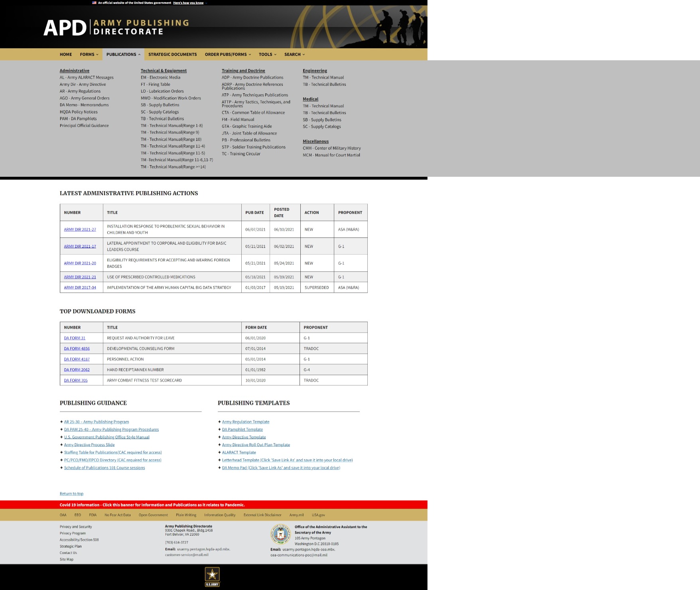Open ARMY DIR 2021-20 link
Viewport: 700px width, 590px height.
tap(80, 263)
